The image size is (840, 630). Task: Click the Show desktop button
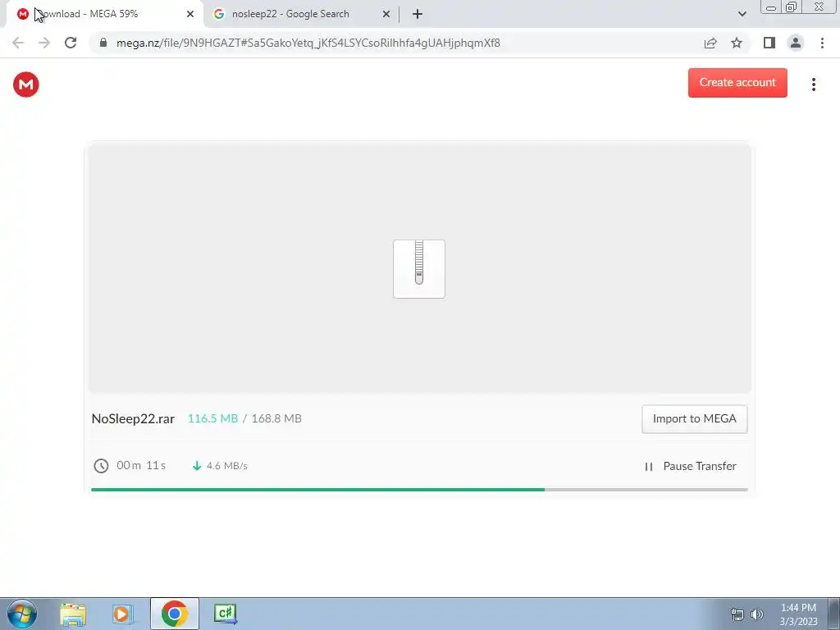coord(834,614)
